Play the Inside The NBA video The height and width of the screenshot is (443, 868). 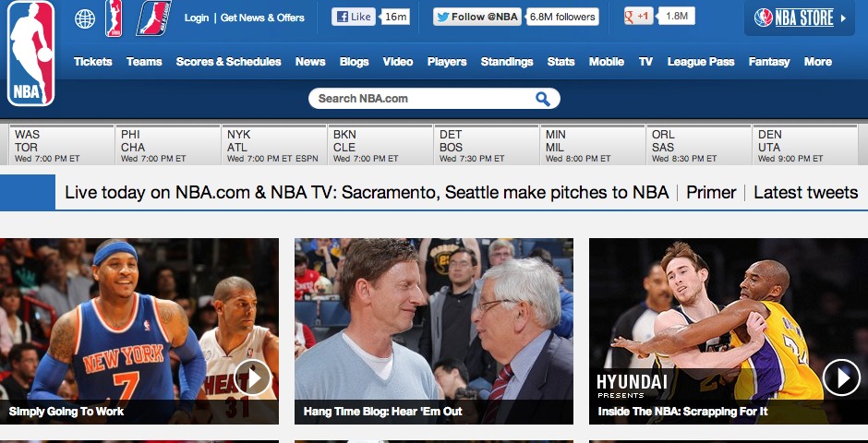pos(841,377)
